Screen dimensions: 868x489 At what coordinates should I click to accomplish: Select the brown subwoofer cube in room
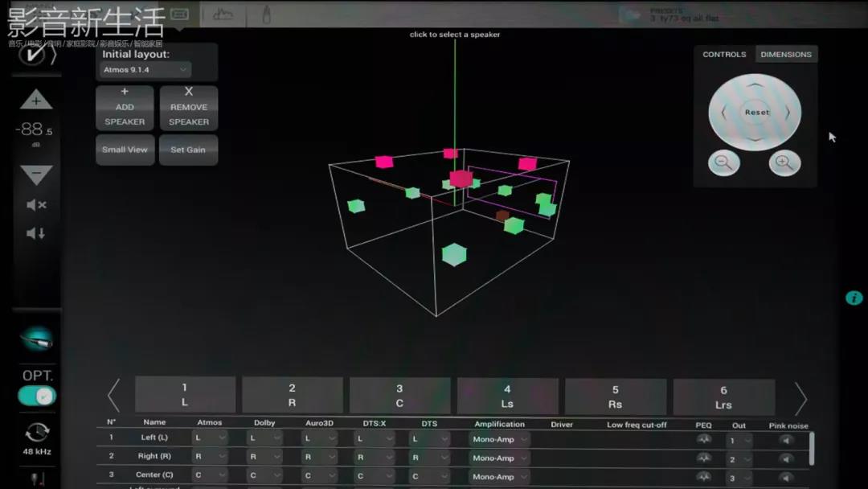(502, 216)
